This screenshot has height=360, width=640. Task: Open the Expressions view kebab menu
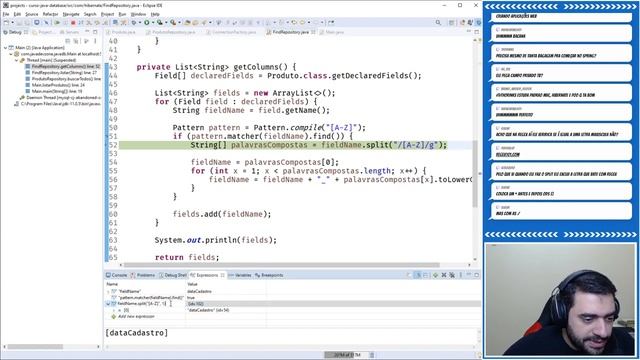coord(461,275)
